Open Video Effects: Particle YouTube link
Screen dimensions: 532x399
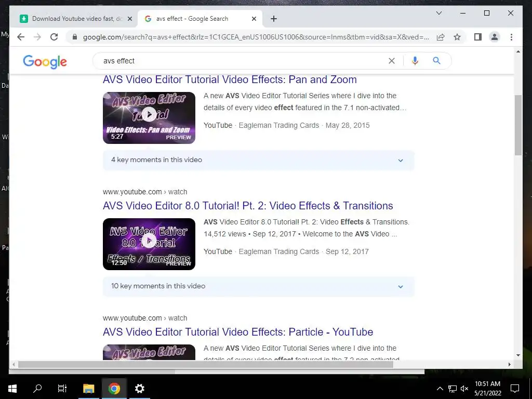[238, 332]
